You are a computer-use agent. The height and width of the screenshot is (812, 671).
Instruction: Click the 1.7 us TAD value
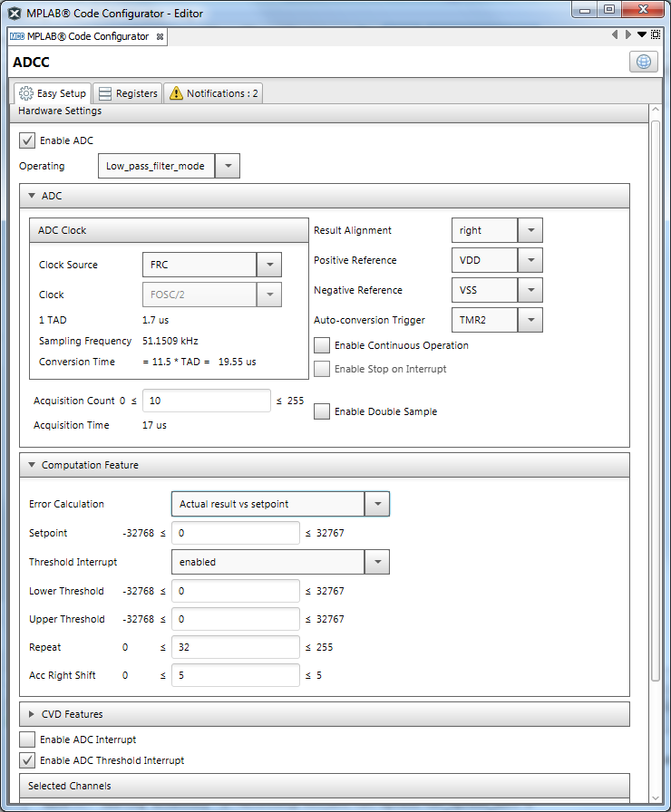pyautogui.click(x=155, y=320)
